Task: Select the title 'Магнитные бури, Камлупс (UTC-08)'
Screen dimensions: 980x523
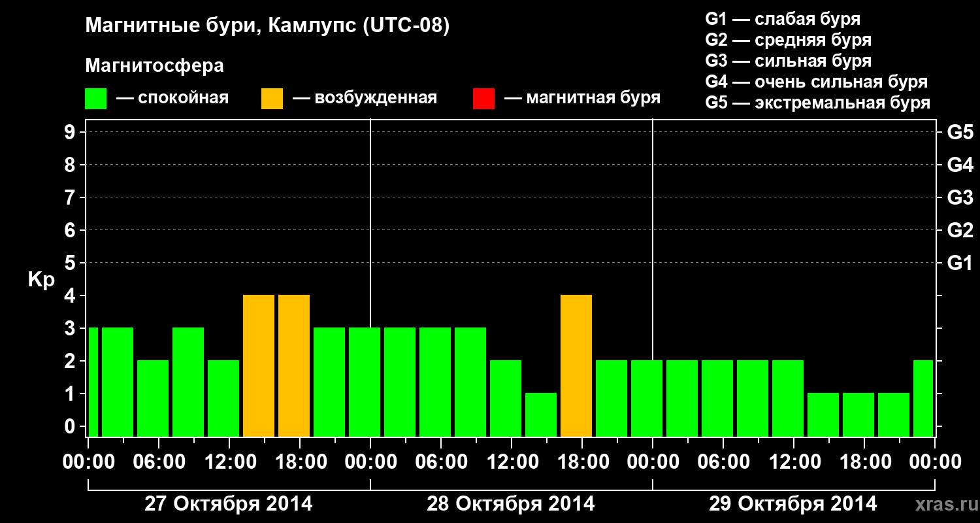Action: tap(268, 26)
